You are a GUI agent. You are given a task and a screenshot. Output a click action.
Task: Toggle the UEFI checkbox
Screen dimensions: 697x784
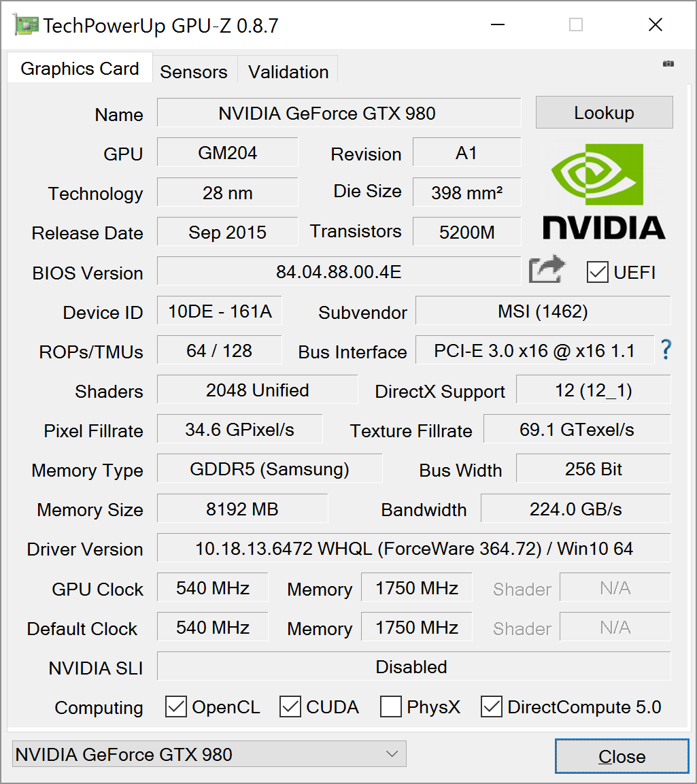tap(598, 273)
